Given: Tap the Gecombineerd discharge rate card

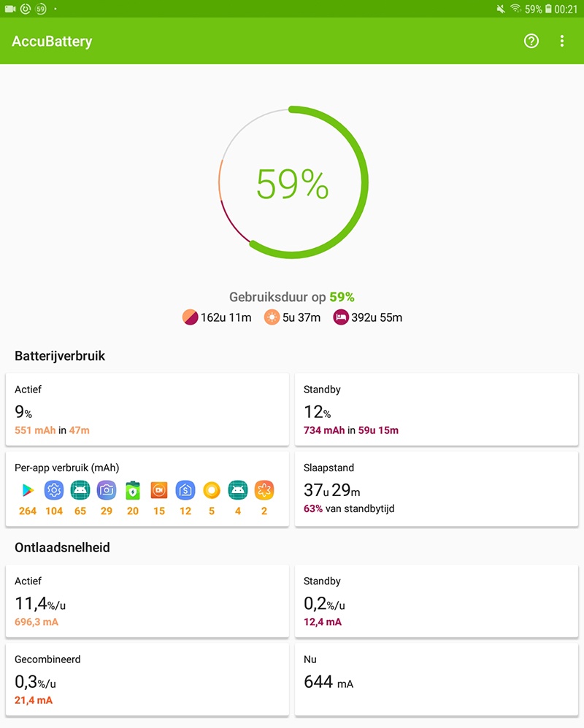Looking at the screenshot, I should pos(147,679).
